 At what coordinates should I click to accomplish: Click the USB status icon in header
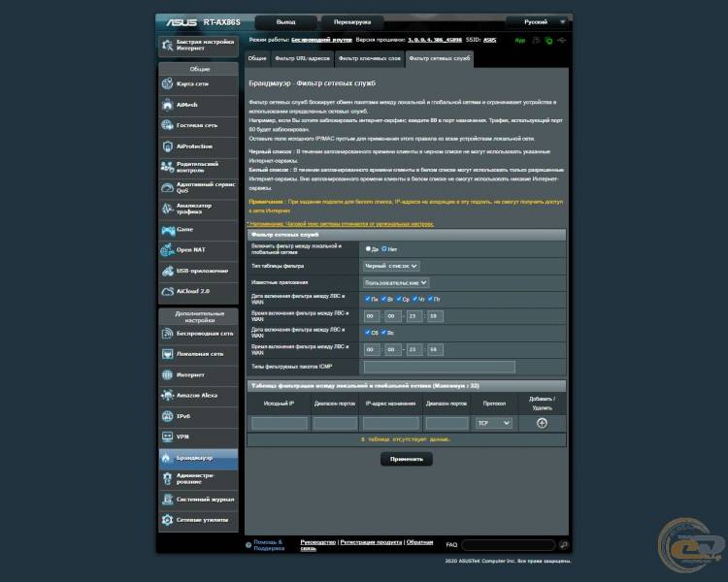[562, 41]
